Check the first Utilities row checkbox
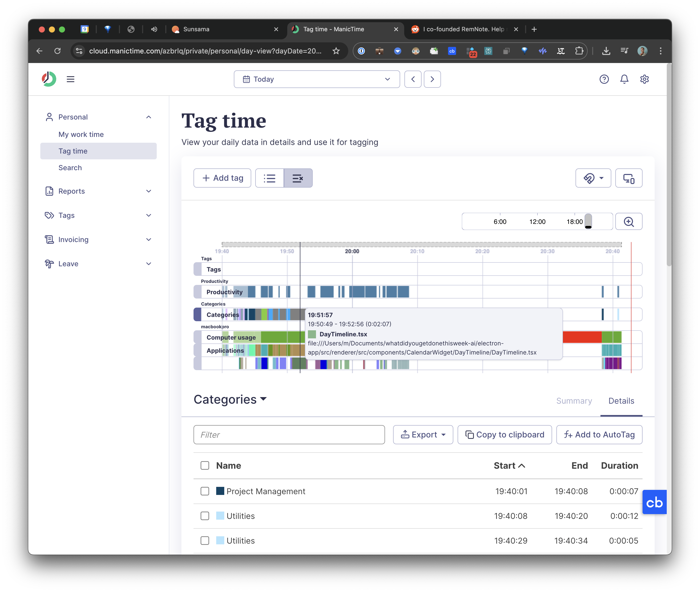Image resolution: width=700 pixels, height=592 pixels. 205,516
